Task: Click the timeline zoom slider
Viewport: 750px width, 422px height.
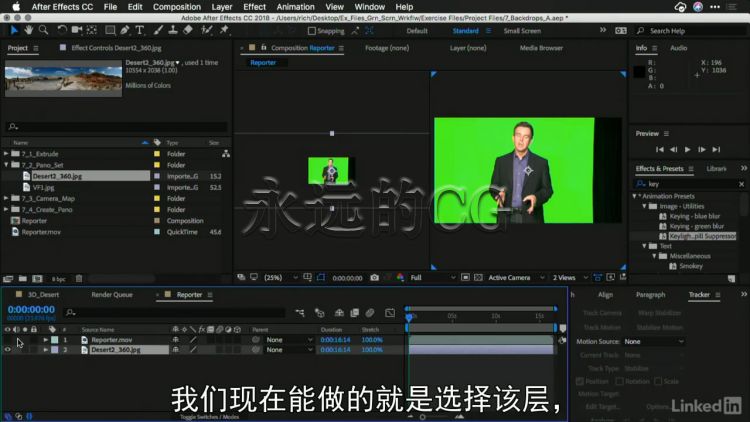Action: click(422, 417)
